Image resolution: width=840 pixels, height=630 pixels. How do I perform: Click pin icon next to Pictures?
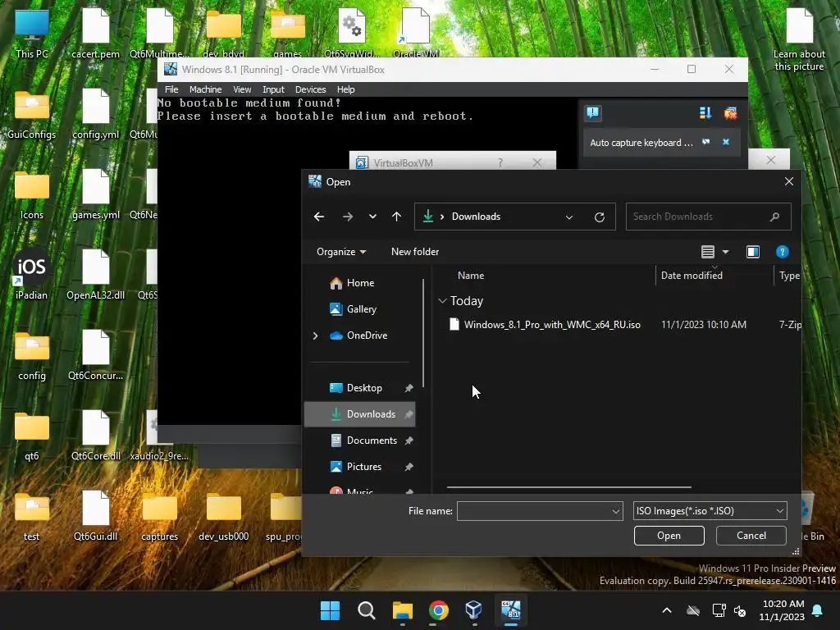pos(409,467)
